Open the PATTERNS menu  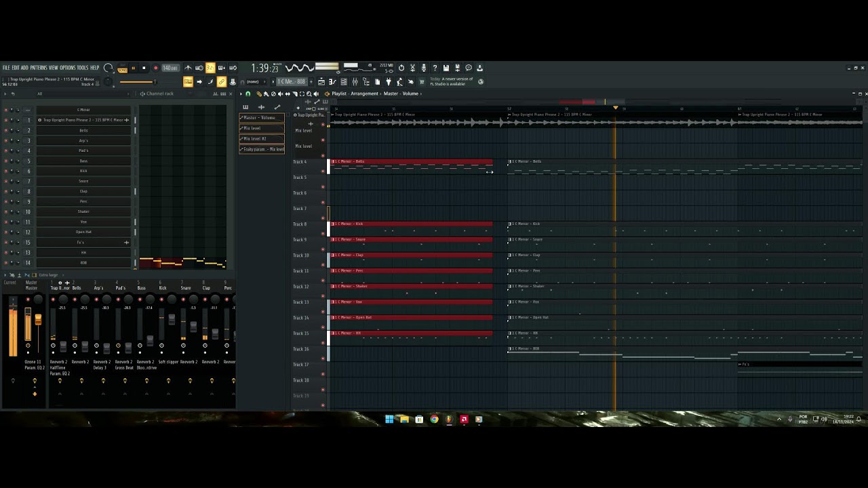coord(39,68)
